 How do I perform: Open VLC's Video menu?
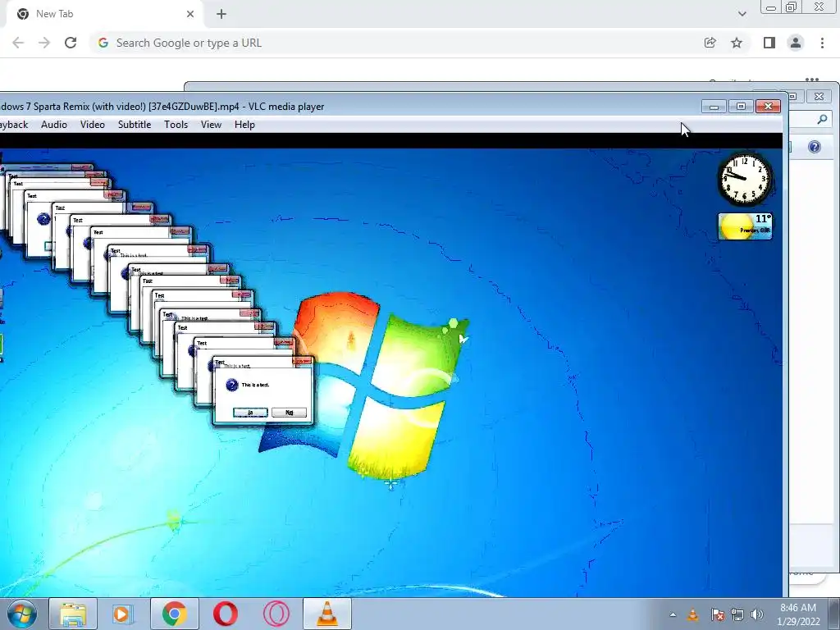tap(92, 125)
